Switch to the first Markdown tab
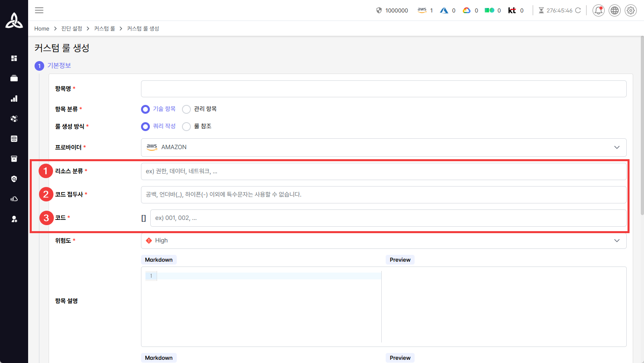Image resolution: width=644 pixels, height=363 pixels. (159, 260)
